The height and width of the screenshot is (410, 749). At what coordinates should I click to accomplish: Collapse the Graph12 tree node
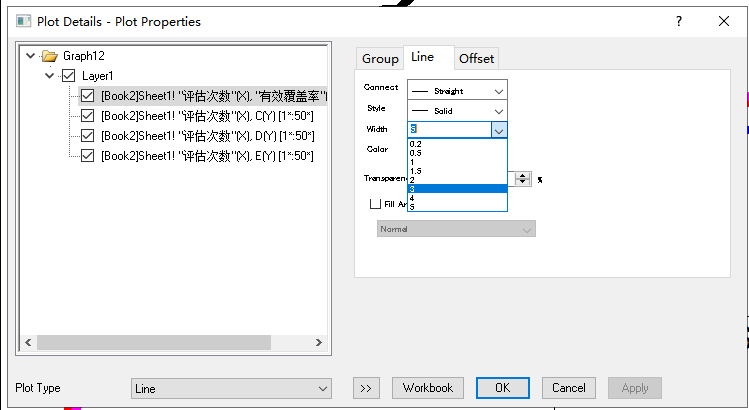[30, 56]
